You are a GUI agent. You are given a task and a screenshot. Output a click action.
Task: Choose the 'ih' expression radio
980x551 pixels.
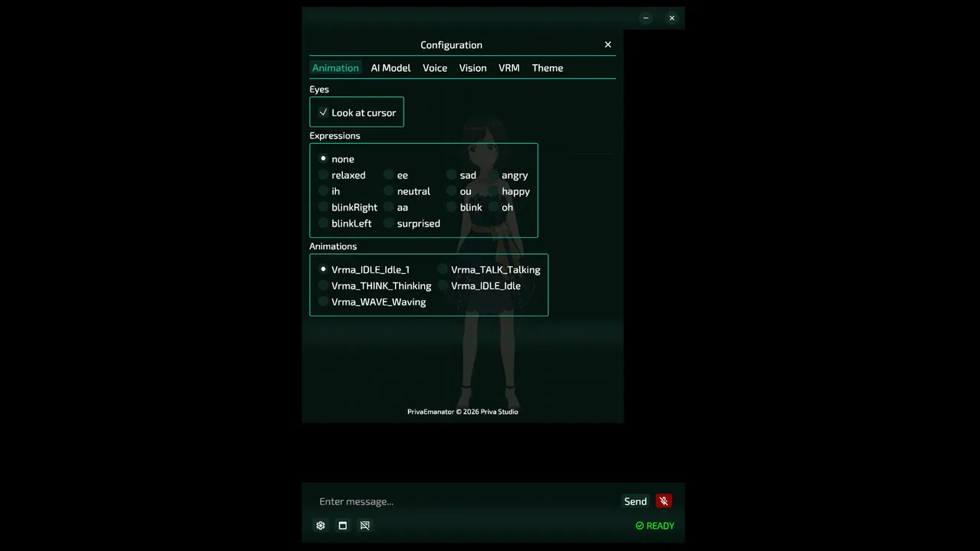click(x=323, y=191)
